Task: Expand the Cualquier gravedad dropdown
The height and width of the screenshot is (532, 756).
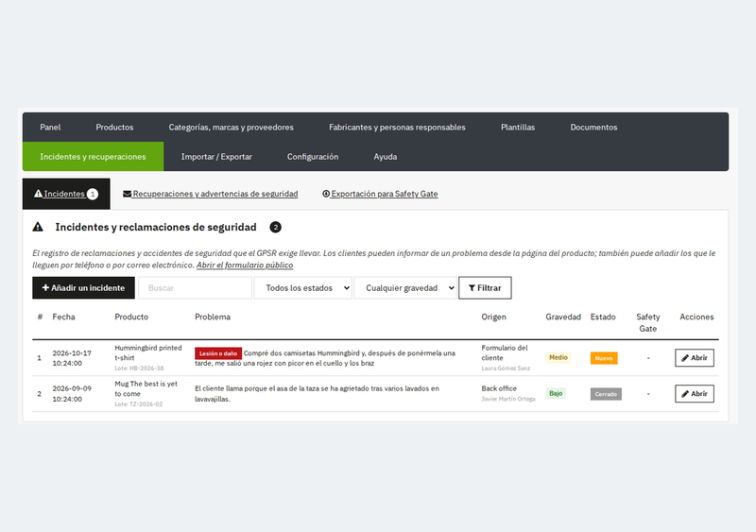Action: coord(405,288)
